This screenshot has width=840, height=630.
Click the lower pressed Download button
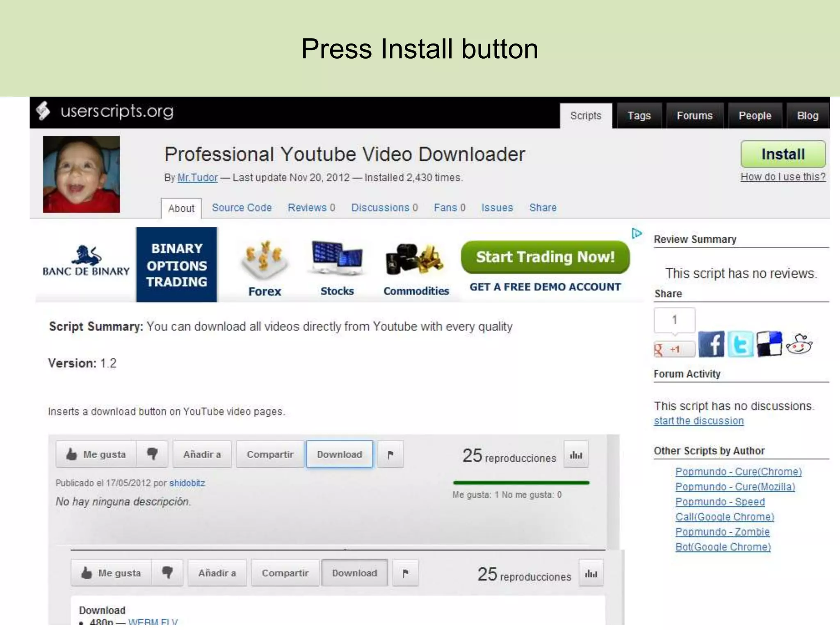pos(354,573)
